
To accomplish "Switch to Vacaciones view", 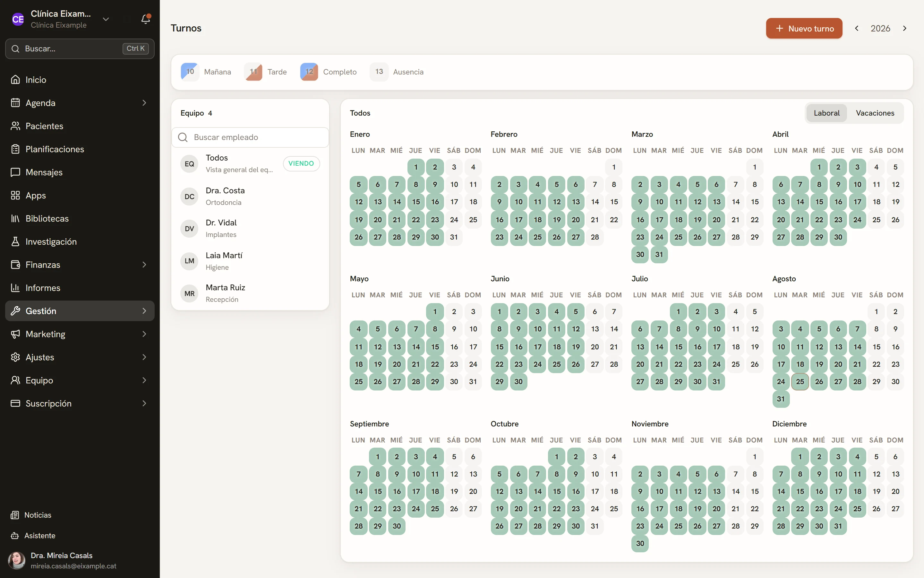I will point(875,113).
